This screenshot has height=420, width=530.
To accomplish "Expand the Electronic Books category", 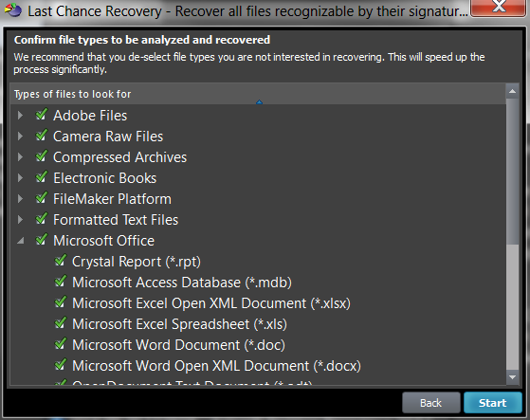I will coord(20,177).
